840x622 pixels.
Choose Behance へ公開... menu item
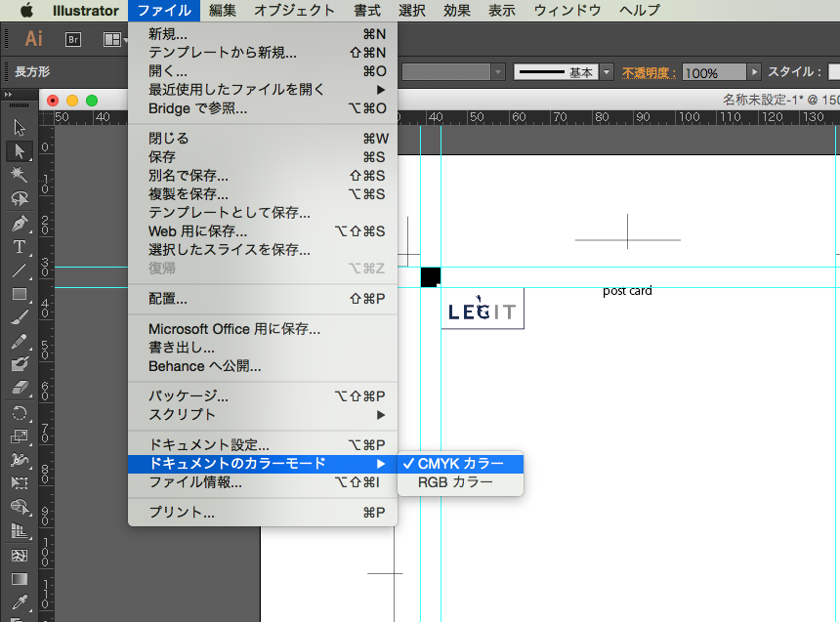(263, 366)
